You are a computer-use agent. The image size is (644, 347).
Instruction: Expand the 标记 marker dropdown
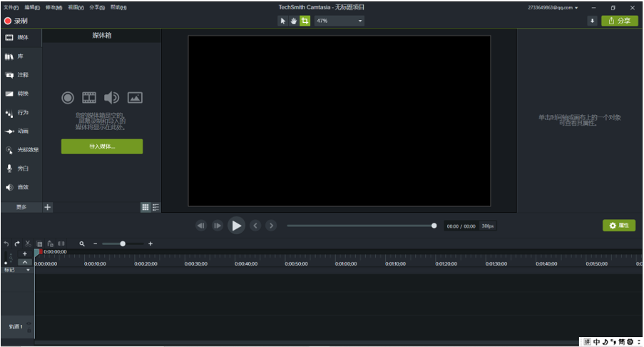pos(29,270)
